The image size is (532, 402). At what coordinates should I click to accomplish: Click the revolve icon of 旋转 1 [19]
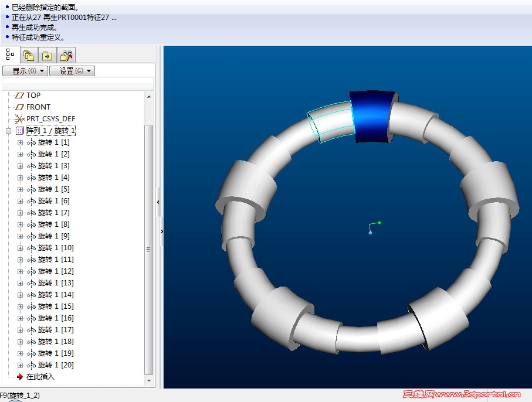31,353
